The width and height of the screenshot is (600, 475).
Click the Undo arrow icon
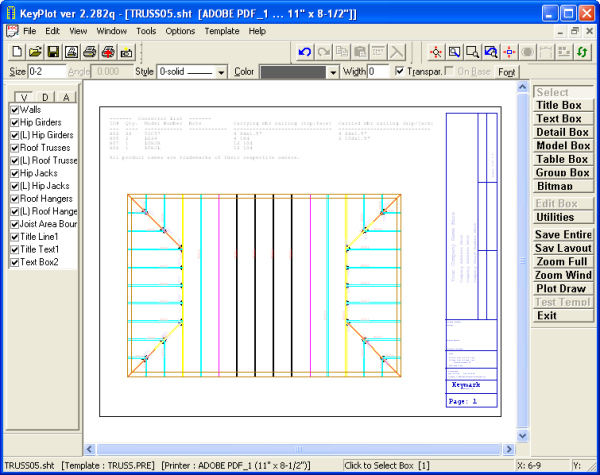[x=305, y=51]
